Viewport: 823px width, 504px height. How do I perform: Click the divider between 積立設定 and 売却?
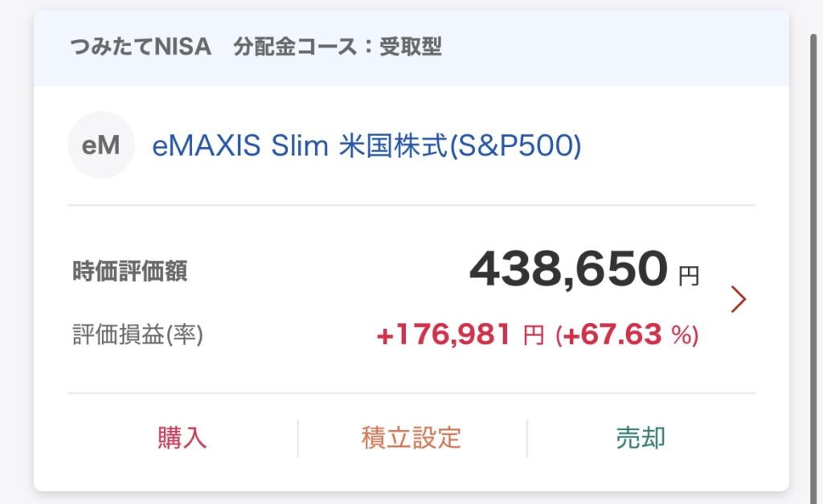527,438
